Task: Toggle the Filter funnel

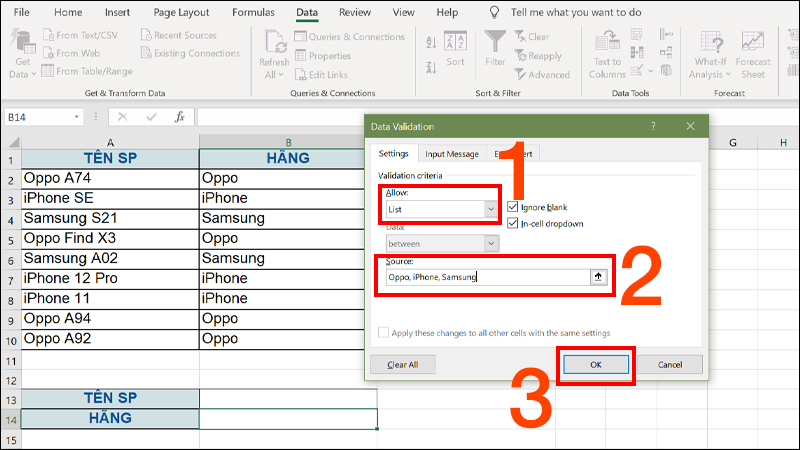Action: (495, 48)
